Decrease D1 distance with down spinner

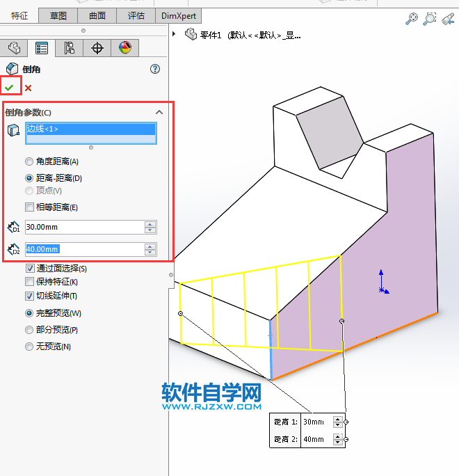150,230
